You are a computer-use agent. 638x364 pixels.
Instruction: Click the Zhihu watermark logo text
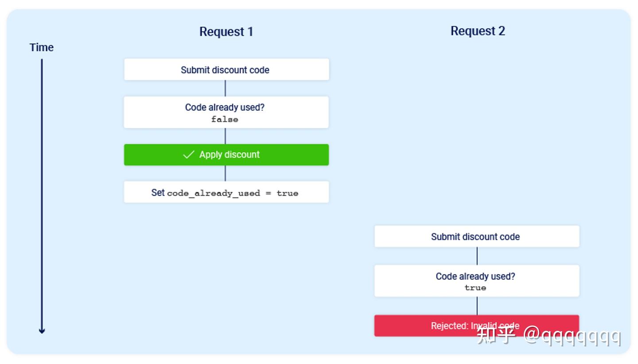click(496, 335)
